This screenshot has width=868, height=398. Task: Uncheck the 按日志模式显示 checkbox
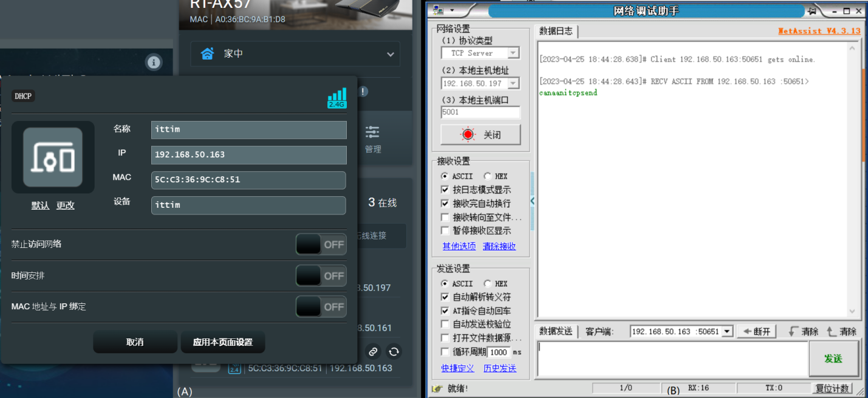click(x=445, y=190)
